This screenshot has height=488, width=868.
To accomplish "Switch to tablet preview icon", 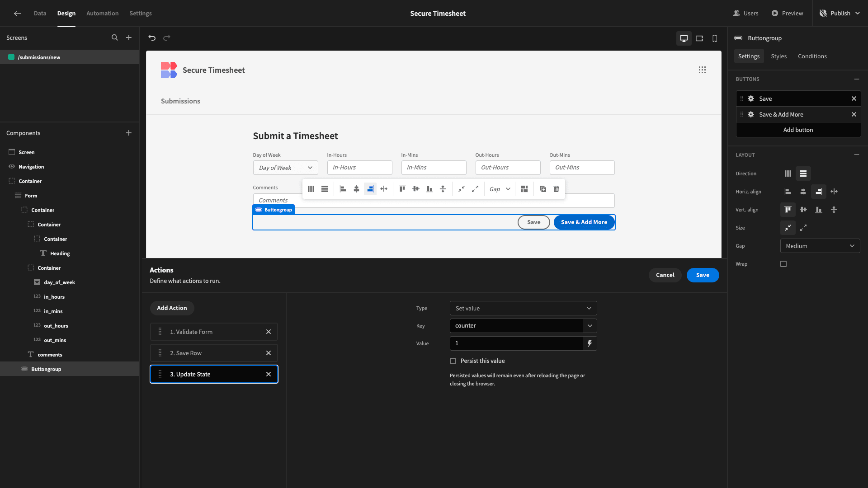I will click(699, 38).
